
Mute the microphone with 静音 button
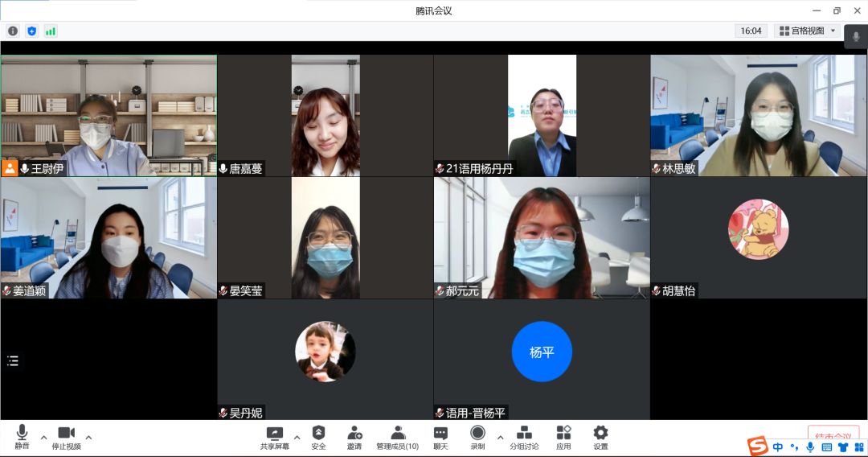tap(22, 436)
